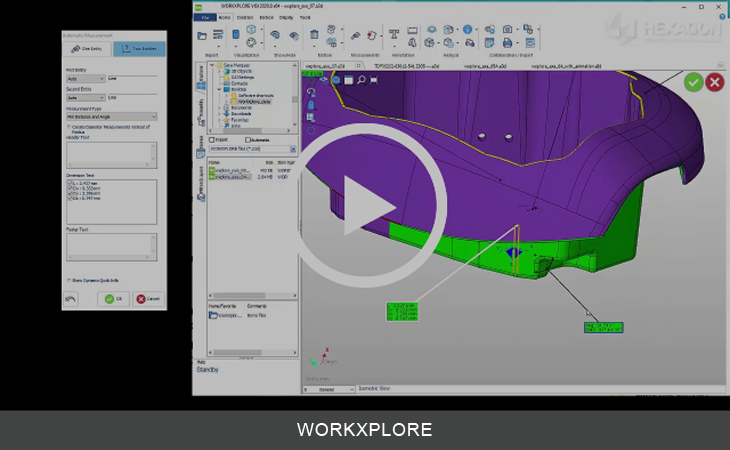Screen dimensions: 730x450
Task: Click the white window icon in viewport toolbar
Action: coord(349,80)
